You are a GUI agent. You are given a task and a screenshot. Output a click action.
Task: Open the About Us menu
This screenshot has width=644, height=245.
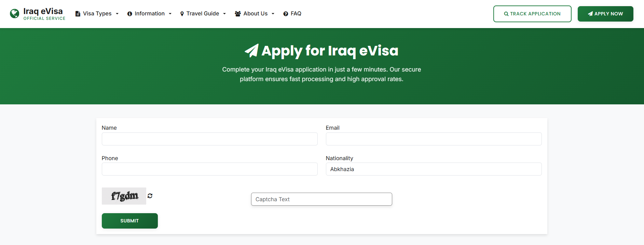tap(255, 14)
